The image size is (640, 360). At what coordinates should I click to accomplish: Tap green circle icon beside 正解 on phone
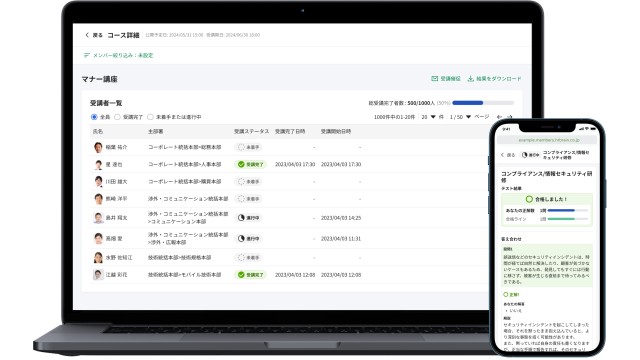(x=506, y=294)
